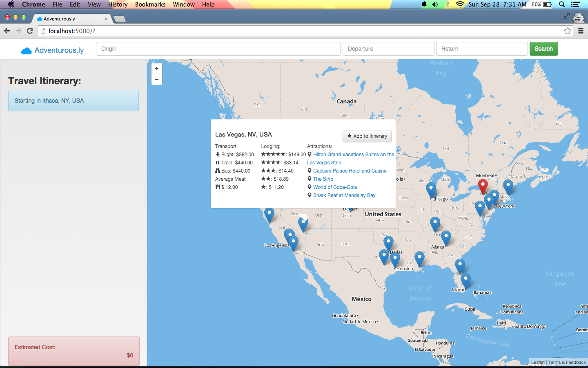This screenshot has width=588, height=368.
Task: Click the one-star lodging $11.20 entry
Action: (272, 187)
